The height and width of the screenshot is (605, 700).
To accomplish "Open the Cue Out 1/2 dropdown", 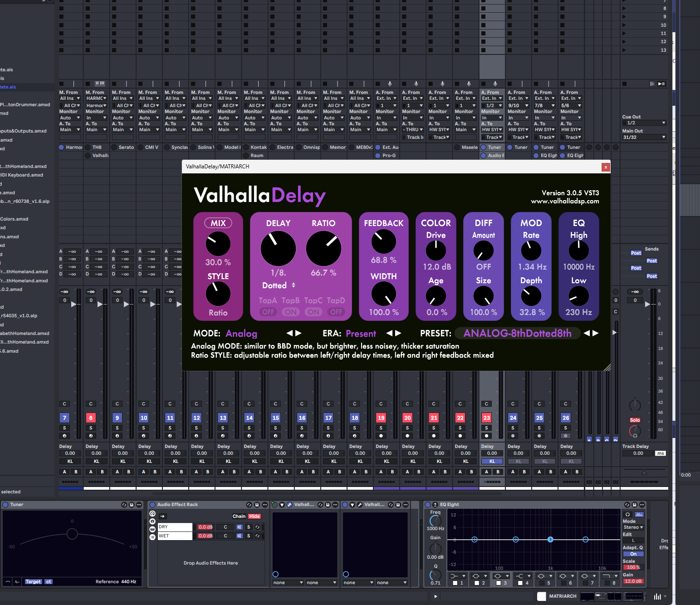I will [x=644, y=123].
